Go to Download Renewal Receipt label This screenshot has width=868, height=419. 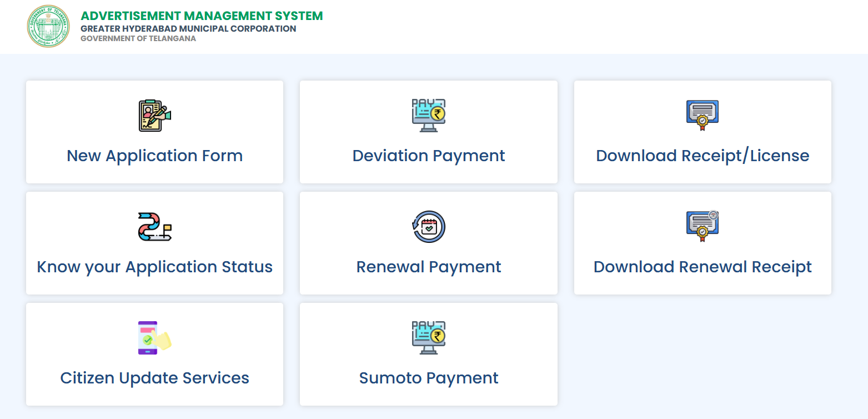(703, 267)
